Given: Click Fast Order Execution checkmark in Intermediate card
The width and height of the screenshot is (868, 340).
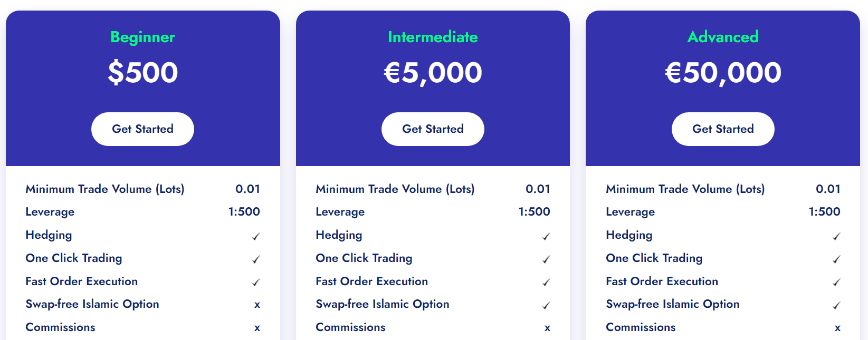Looking at the screenshot, I should pos(546,283).
